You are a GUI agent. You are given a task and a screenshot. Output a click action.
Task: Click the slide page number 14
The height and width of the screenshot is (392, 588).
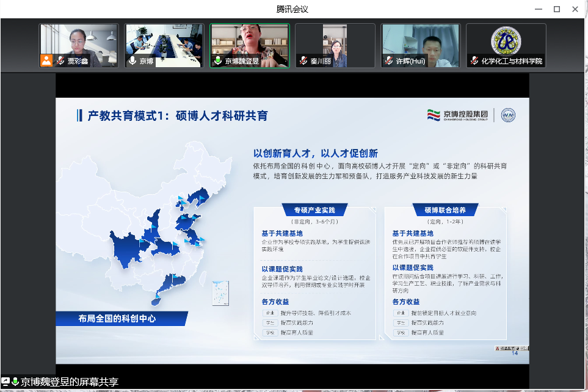pos(515,353)
